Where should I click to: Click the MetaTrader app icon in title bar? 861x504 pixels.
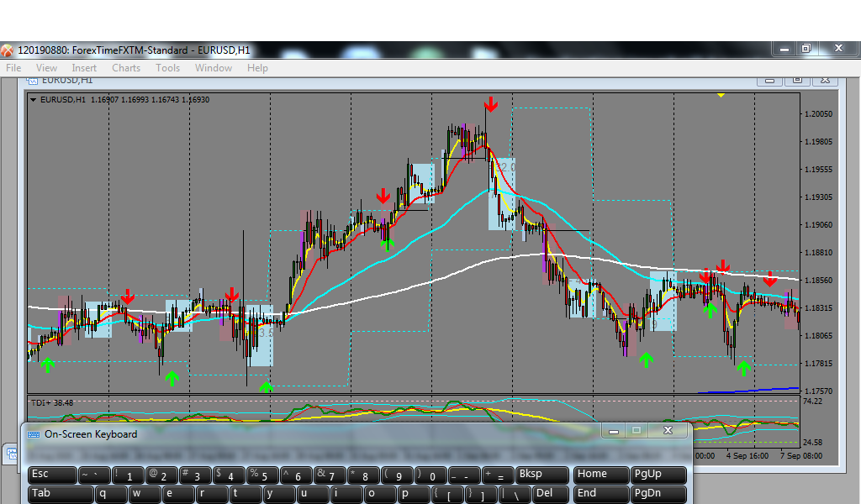point(7,50)
